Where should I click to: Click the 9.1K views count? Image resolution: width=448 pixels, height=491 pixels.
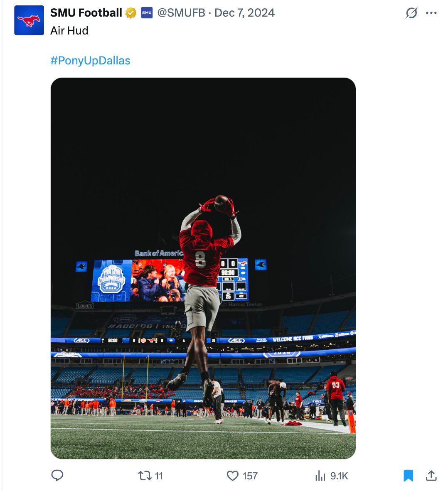click(339, 476)
